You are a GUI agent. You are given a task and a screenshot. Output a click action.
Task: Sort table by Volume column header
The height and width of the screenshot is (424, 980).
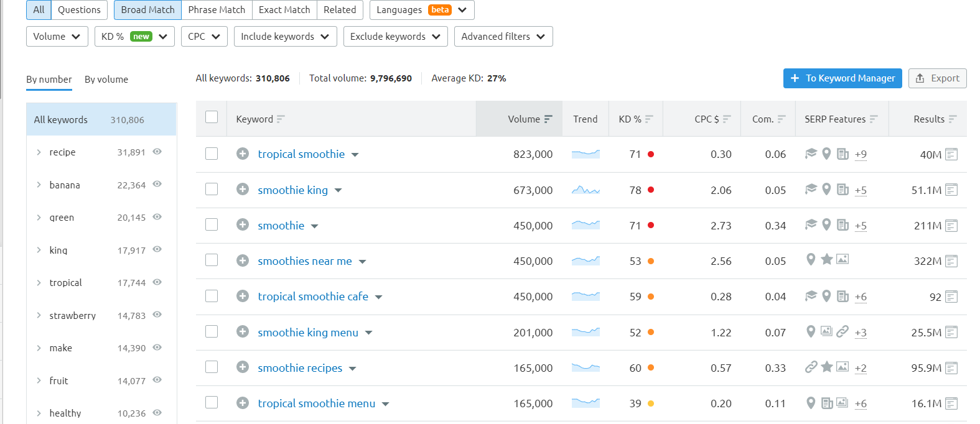519,119
